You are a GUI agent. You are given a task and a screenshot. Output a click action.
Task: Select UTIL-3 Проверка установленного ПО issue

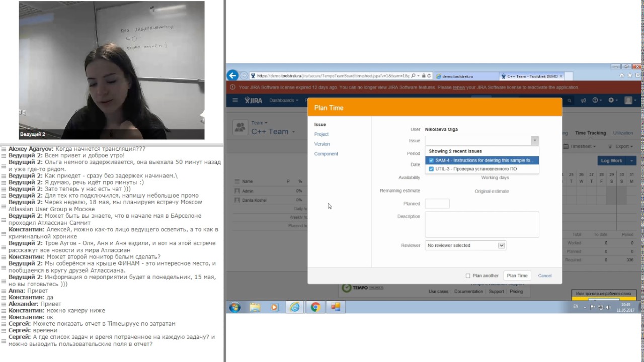[482, 169]
